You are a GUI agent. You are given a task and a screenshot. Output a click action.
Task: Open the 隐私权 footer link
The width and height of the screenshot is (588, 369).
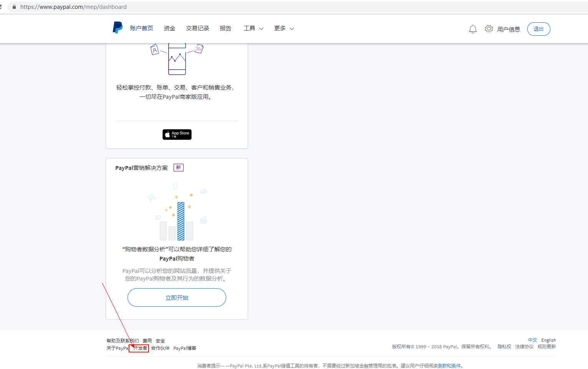point(504,347)
